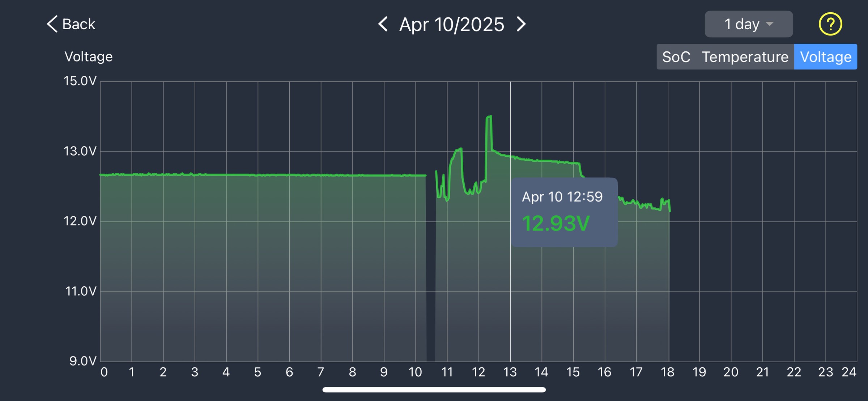This screenshot has width=868, height=401.
Task: Open the 1 day range dropdown
Action: tap(749, 24)
